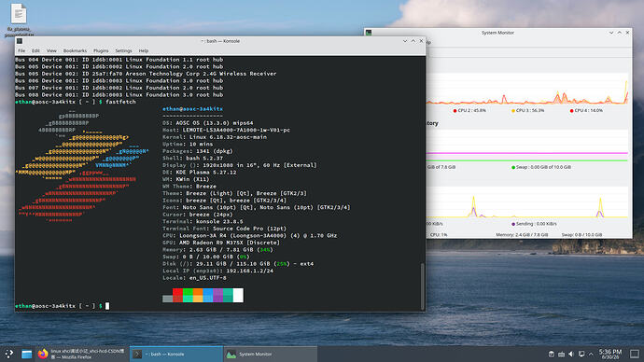Click the clock showing 5:36 PM
Screen dimensions: 644x362
[609, 354]
